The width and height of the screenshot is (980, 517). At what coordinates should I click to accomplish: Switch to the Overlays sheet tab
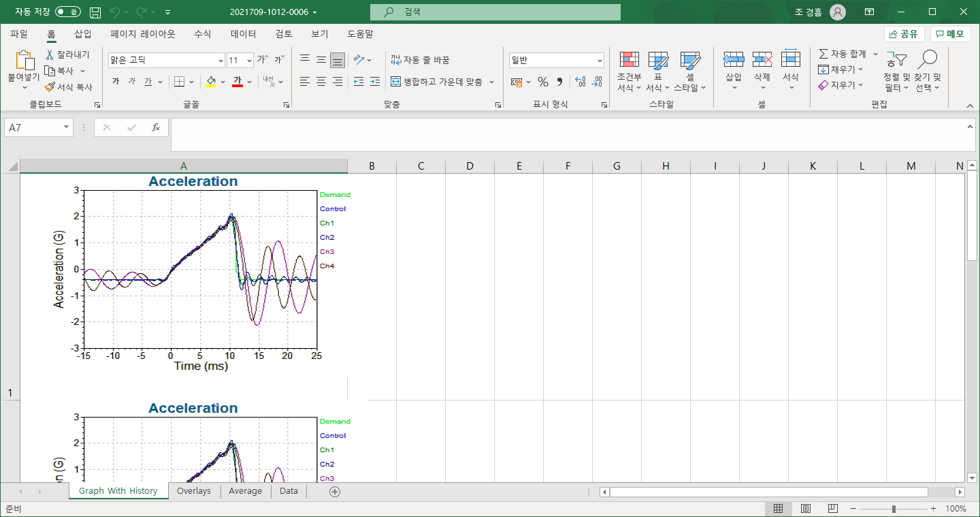194,491
